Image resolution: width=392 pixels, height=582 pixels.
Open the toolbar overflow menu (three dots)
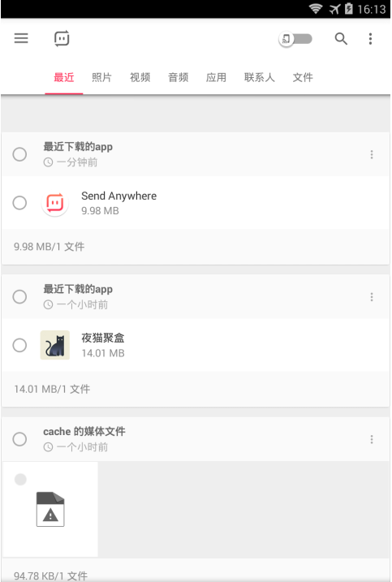pyautogui.click(x=370, y=39)
